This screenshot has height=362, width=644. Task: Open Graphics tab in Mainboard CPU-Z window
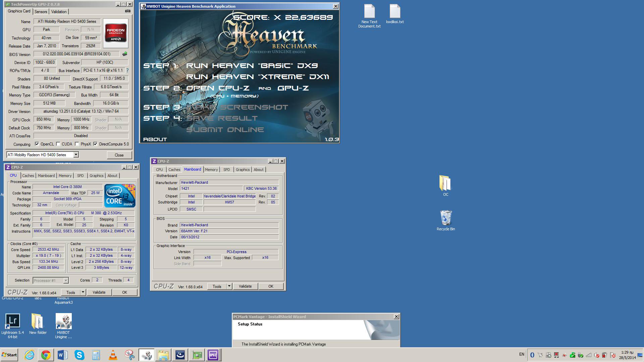coord(243,170)
